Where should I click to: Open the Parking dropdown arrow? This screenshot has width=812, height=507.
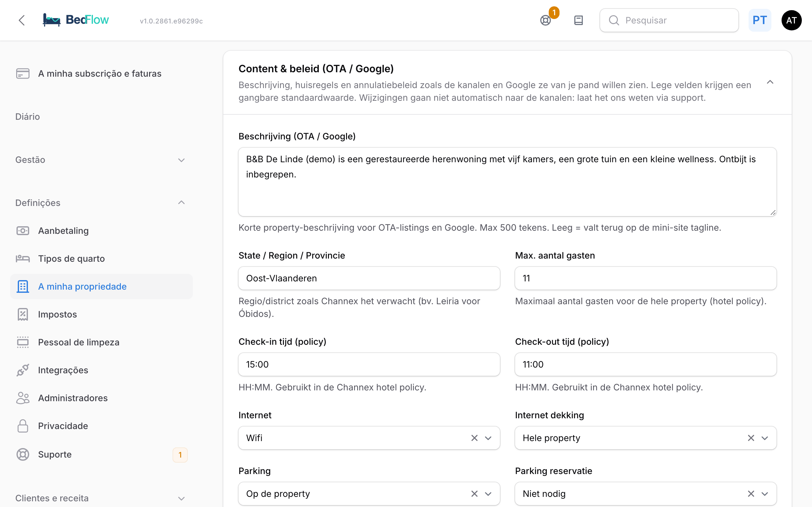coord(488,494)
